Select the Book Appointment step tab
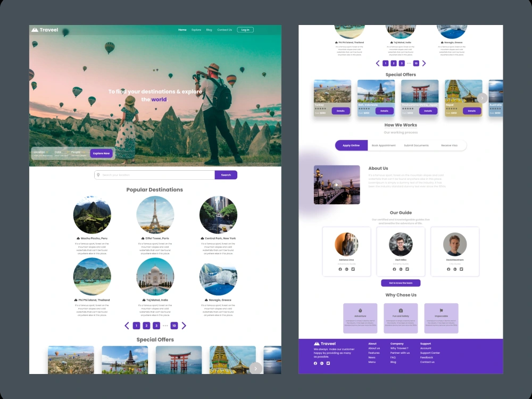532x399 pixels. tap(384, 145)
